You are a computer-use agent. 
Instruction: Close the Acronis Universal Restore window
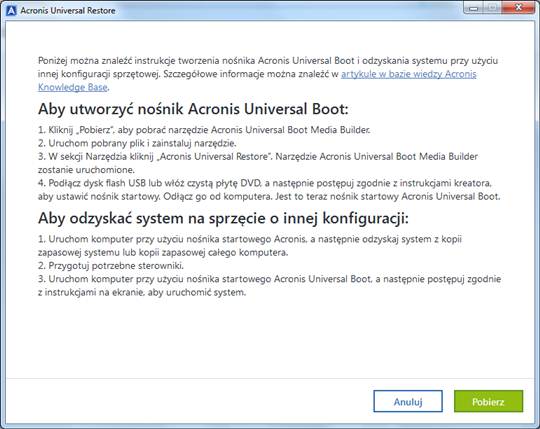tap(518, 8)
